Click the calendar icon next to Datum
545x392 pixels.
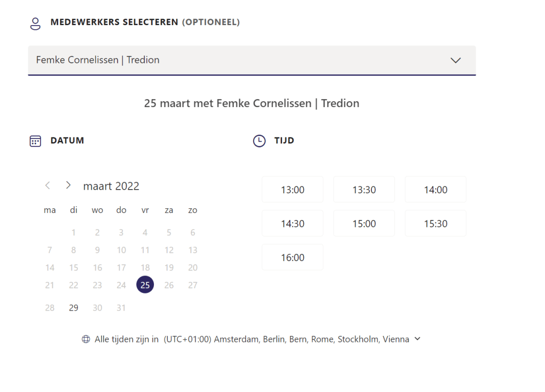(x=35, y=141)
